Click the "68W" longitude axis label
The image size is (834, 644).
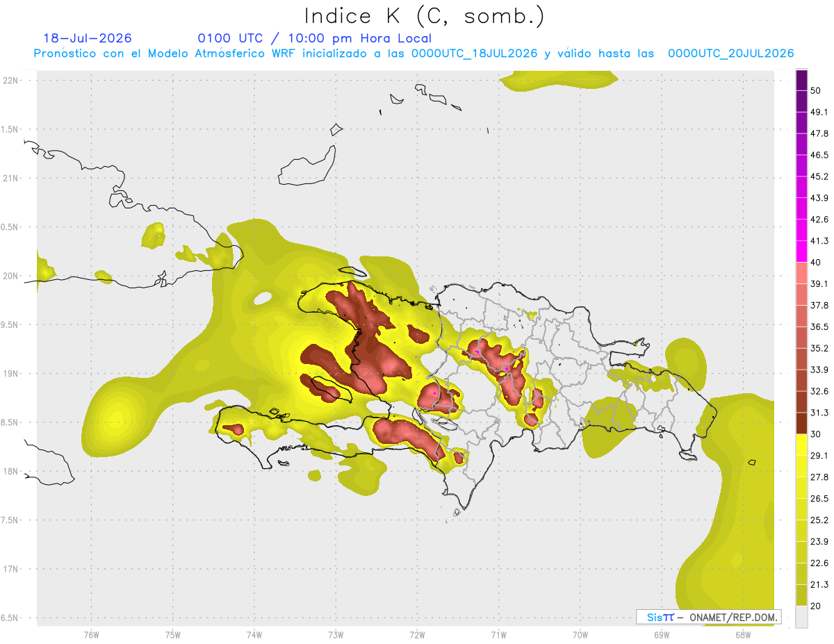click(743, 634)
